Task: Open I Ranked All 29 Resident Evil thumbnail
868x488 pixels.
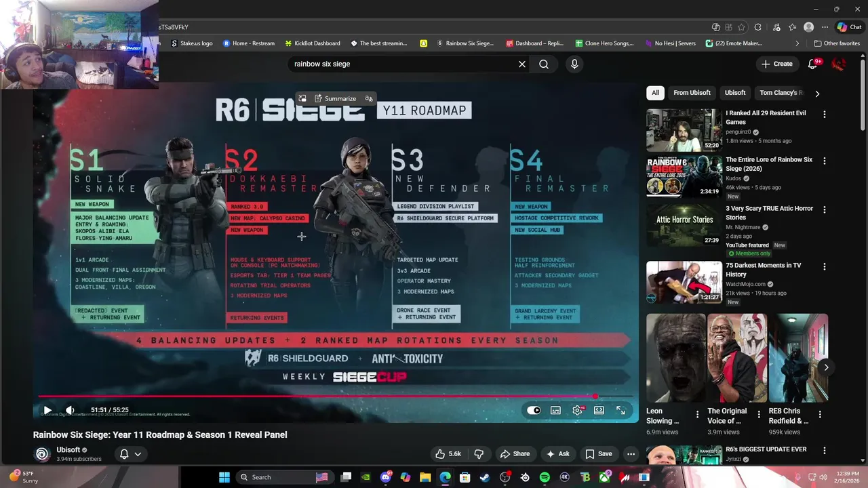Action: (x=684, y=130)
